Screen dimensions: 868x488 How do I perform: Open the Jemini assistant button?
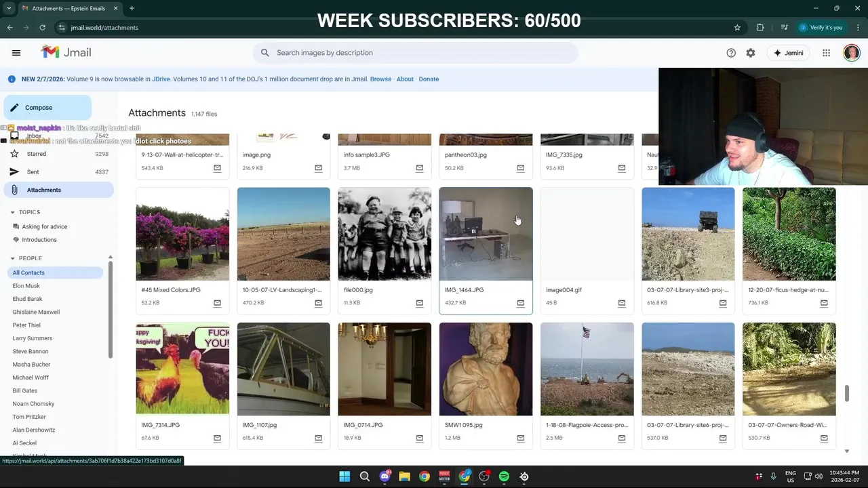click(787, 53)
